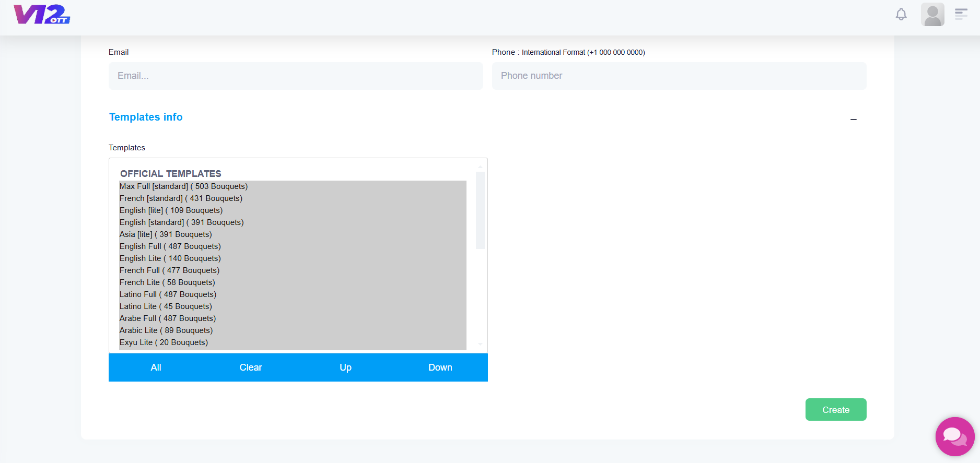Move selected template Up
Screen dimensions: 980x463
[x=345, y=367]
